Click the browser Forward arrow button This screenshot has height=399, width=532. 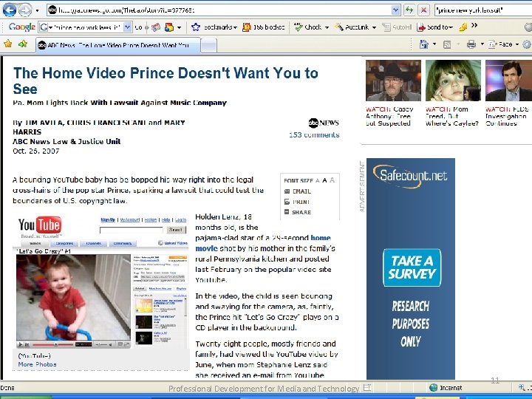(x=25, y=10)
